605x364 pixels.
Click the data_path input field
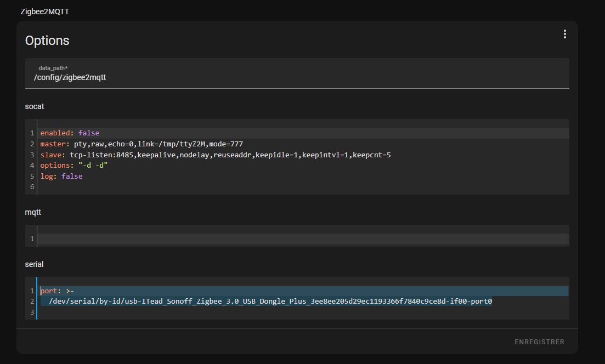click(296, 73)
